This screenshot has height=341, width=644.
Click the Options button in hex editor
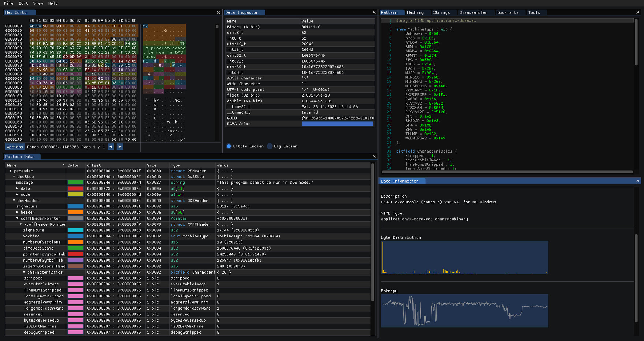point(15,147)
